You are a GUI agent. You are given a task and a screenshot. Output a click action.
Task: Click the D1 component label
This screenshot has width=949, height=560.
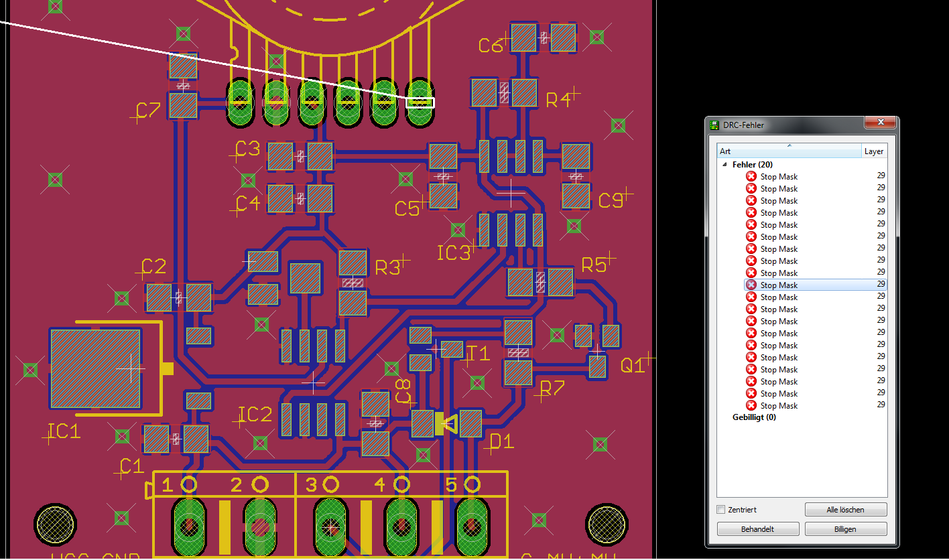tap(502, 441)
